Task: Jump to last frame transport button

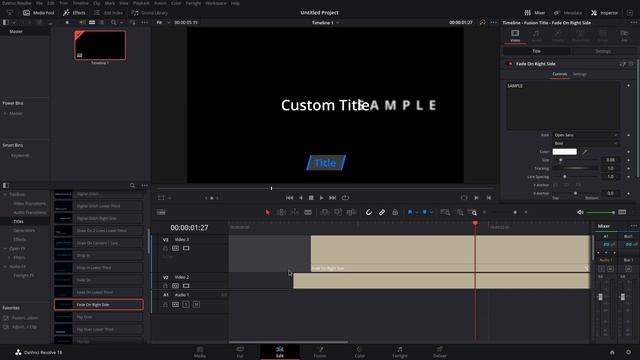Action: point(333,198)
